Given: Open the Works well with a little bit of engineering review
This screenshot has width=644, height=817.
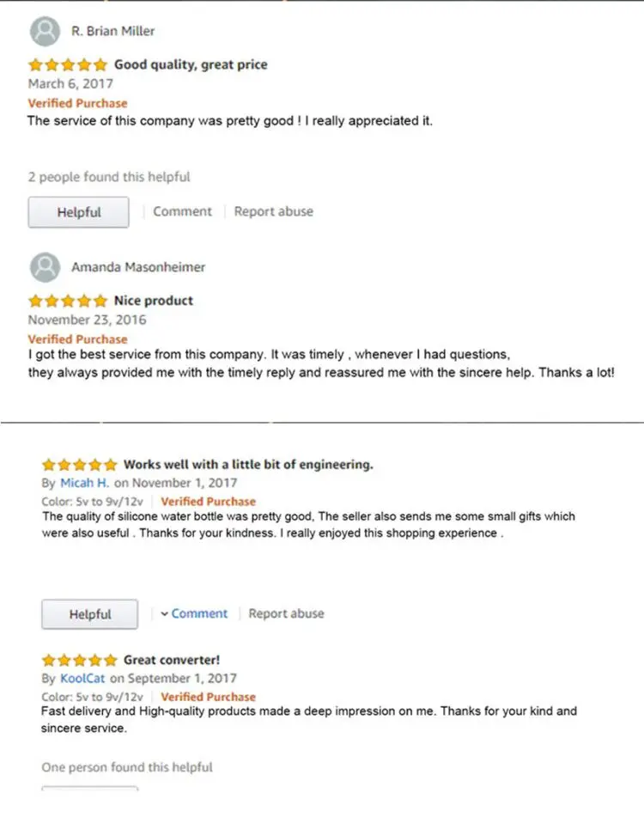Looking at the screenshot, I should (248, 465).
